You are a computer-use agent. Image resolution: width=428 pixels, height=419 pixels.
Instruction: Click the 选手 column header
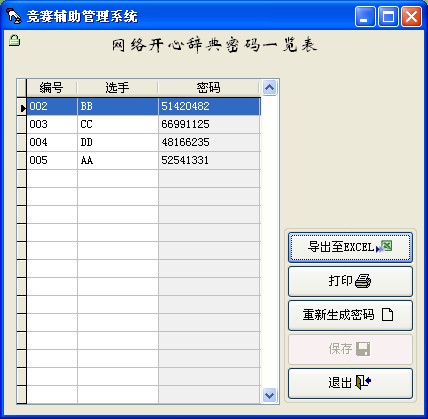tap(117, 88)
